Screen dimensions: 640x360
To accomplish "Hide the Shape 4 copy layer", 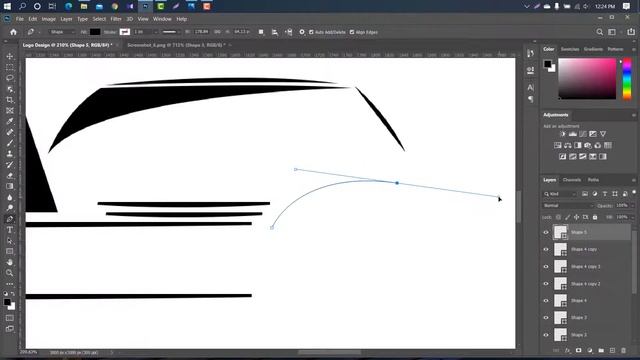I will (x=546, y=249).
